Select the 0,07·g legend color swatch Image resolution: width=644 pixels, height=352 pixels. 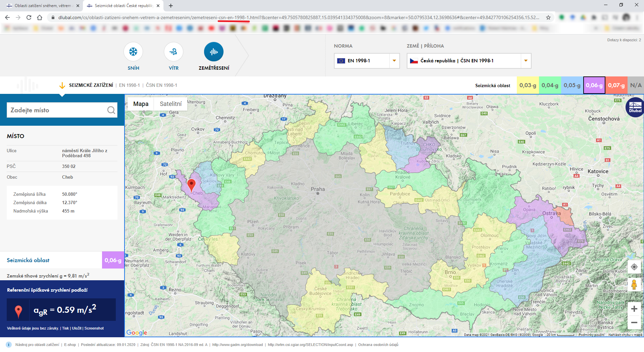pyautogui.click(x=616, y=85)
